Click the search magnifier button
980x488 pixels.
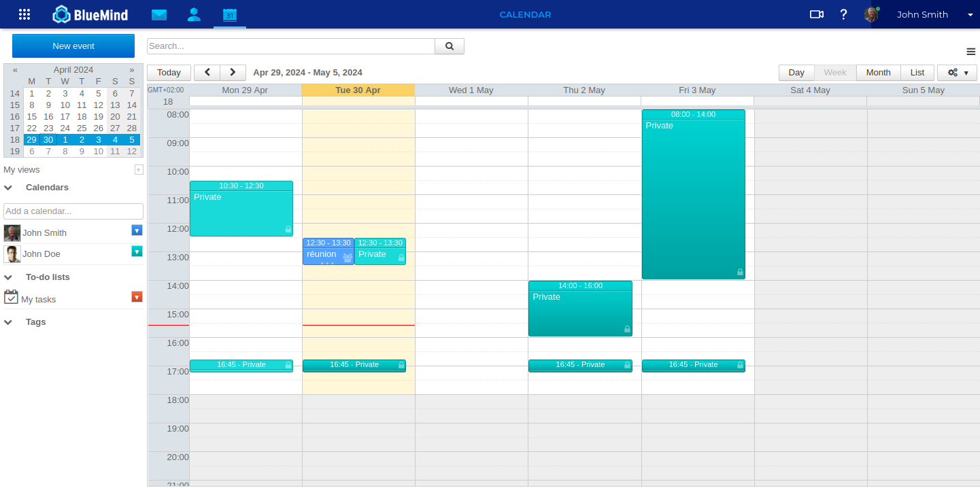click(449, 46)
